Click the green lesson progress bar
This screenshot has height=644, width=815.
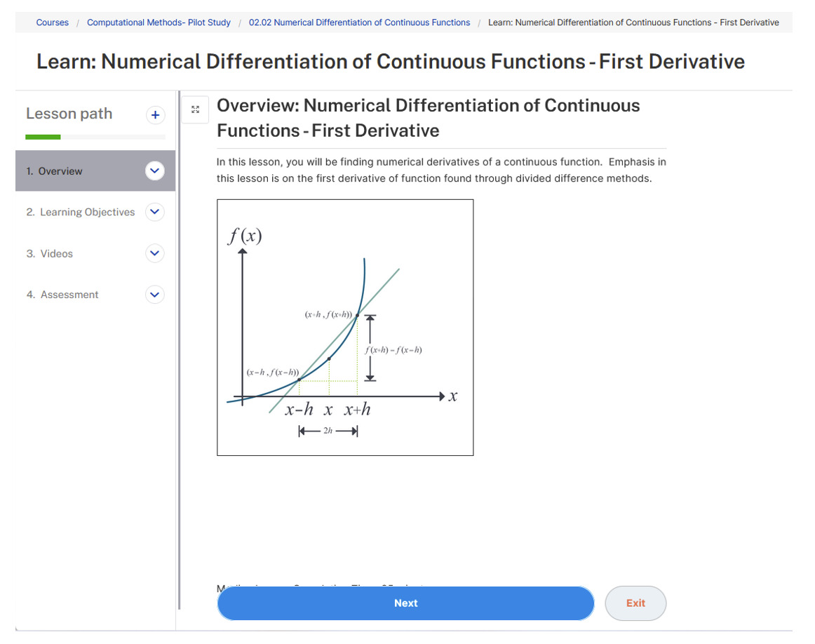(x=43, y=137)
